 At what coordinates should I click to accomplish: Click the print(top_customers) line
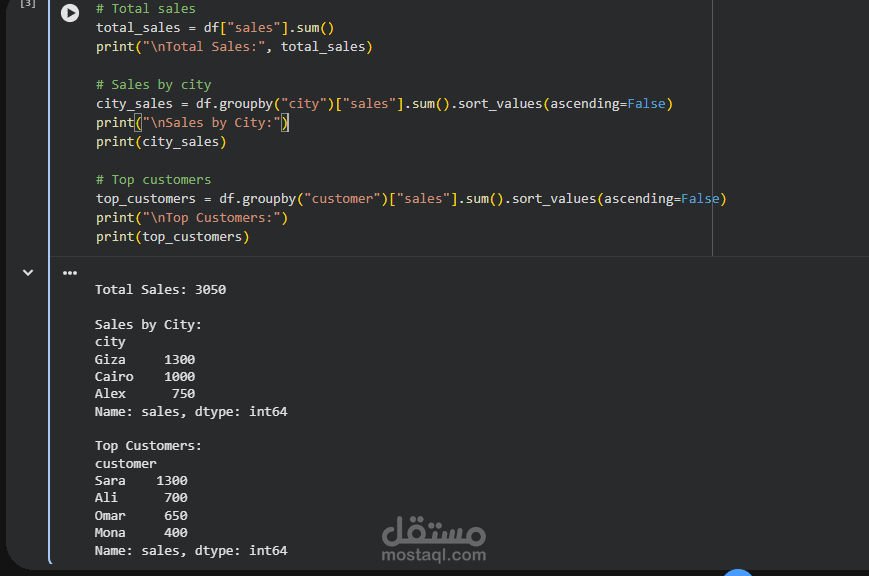click(x=173, y=237)
